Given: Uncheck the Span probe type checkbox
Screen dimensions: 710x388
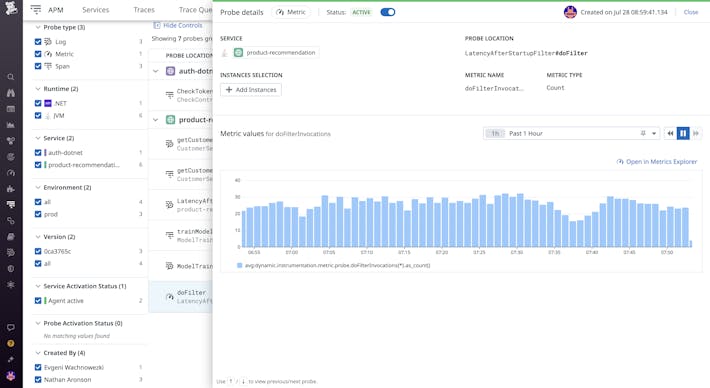Looking at the screenshot, I should click(38, 66).
